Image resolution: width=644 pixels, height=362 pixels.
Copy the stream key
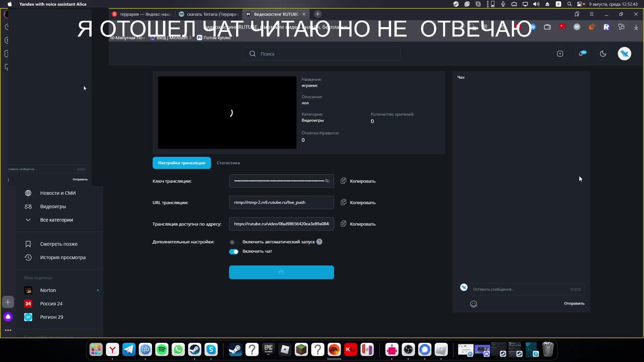[358, 181]
